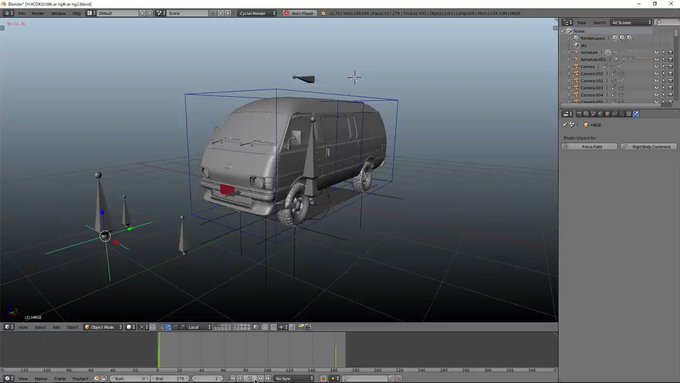Toggle viewport visibility eye for Armature.001

tap(657, 59)
